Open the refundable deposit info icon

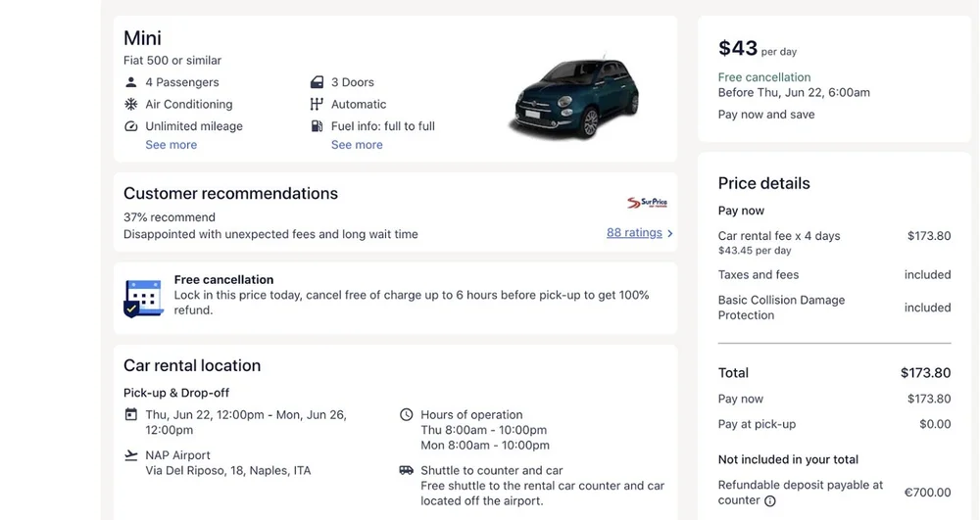[x=770, y=501]
